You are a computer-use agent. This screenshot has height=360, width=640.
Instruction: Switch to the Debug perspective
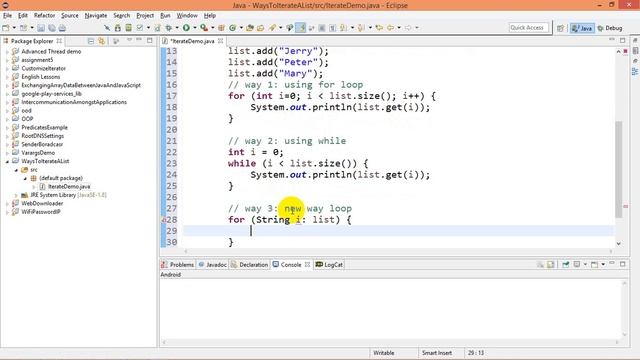click(610, 28)
